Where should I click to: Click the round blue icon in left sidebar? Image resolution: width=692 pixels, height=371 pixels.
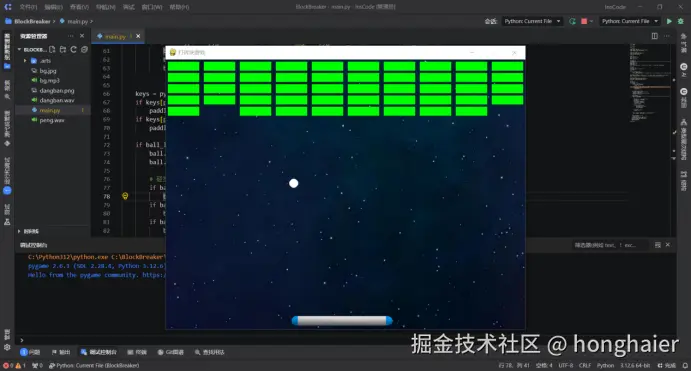click(7, 191)
